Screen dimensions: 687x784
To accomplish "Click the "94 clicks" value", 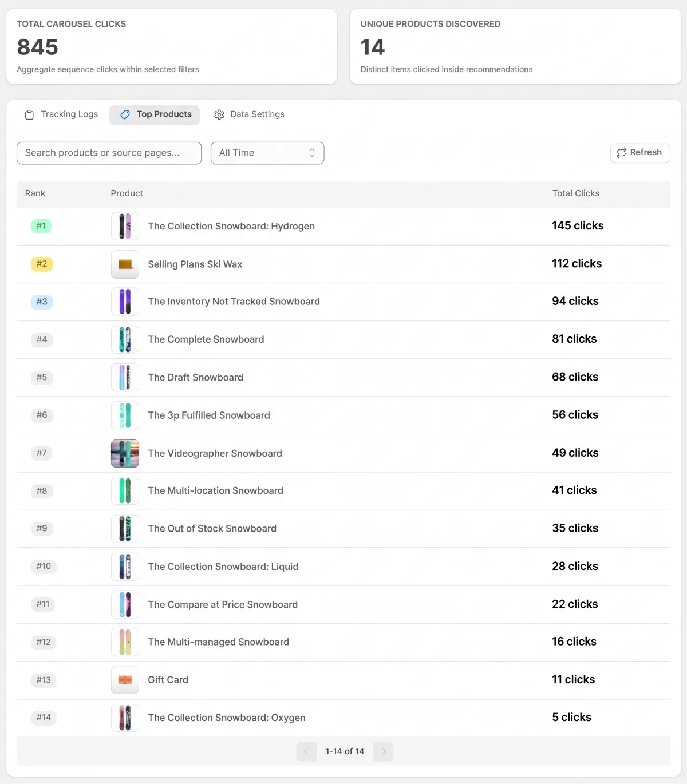I will click(575, 302).
